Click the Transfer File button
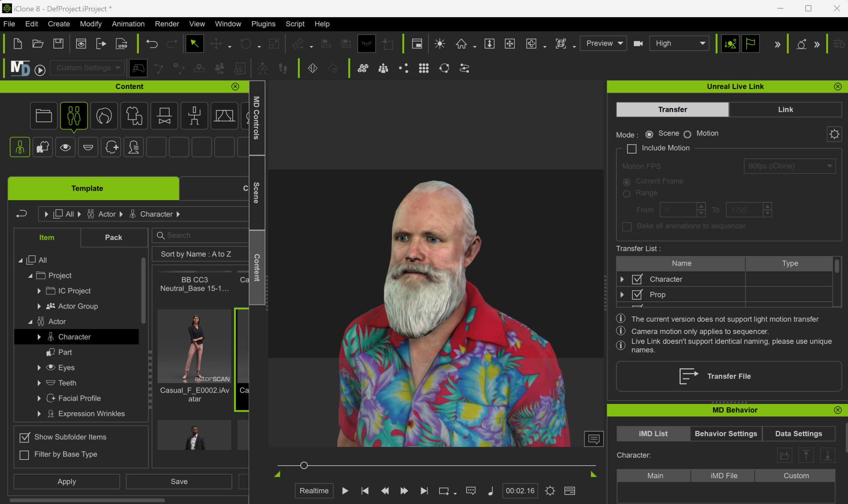The width and height of the screenshot is (848, 504). 728,376
